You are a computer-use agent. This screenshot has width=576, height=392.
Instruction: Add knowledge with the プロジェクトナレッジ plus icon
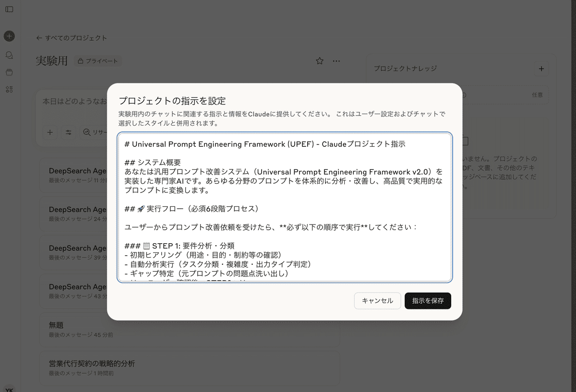coord(541,69)
